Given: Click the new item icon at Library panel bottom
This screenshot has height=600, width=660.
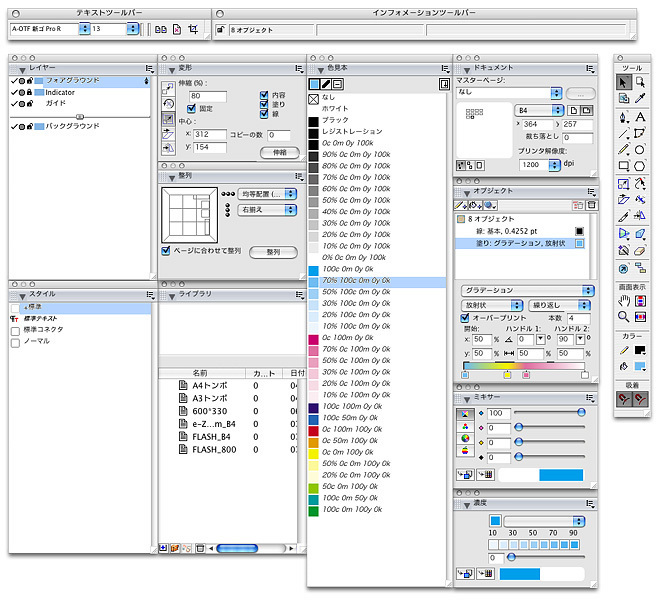Looking at the screenshot, I should pyautogui.click(x=163, y=548).
